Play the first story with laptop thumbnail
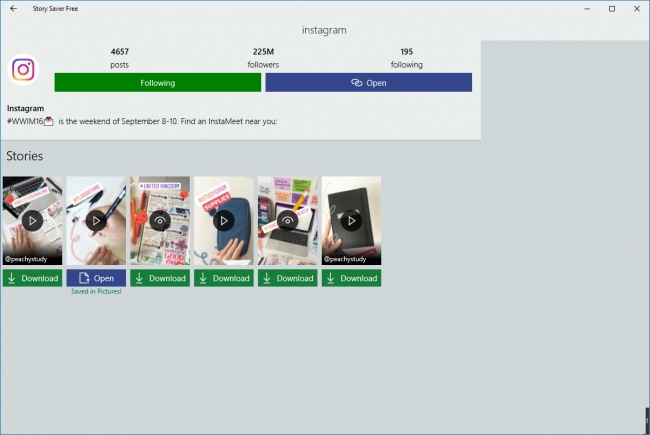This screenshot has width=650, height=435. click(32, 221)
